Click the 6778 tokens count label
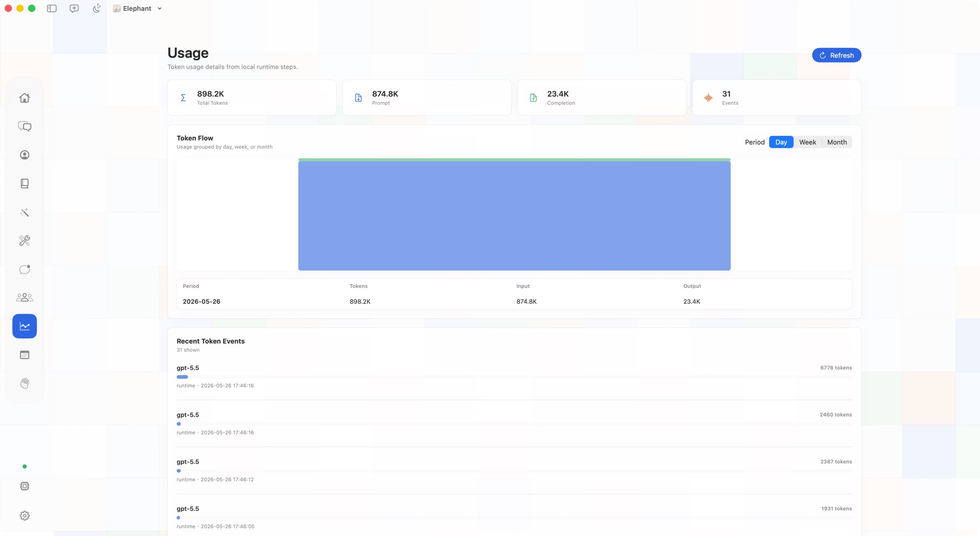The height and width of the screenshot is (536, 980). point(836,368)
